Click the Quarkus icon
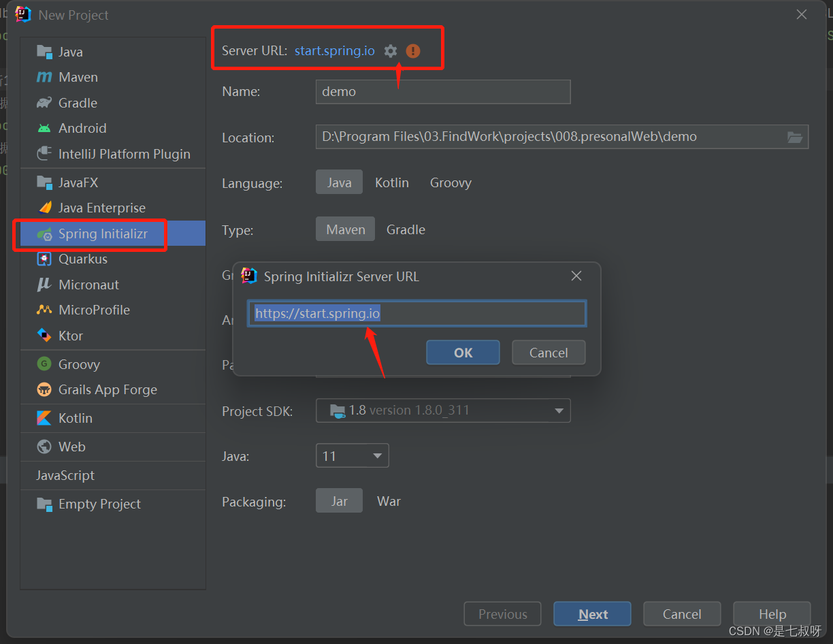Viewport: 833px width, 644px height. [44, 259]
